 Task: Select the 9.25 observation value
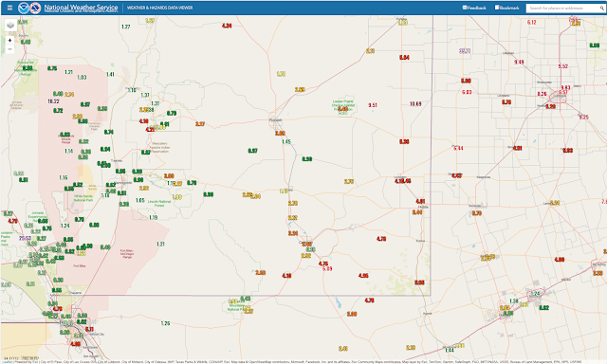pos(584,118)
